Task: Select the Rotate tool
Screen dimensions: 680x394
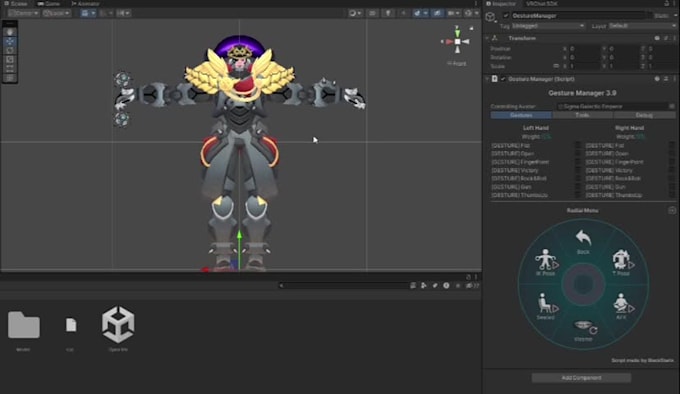Action: coord(10,50)
